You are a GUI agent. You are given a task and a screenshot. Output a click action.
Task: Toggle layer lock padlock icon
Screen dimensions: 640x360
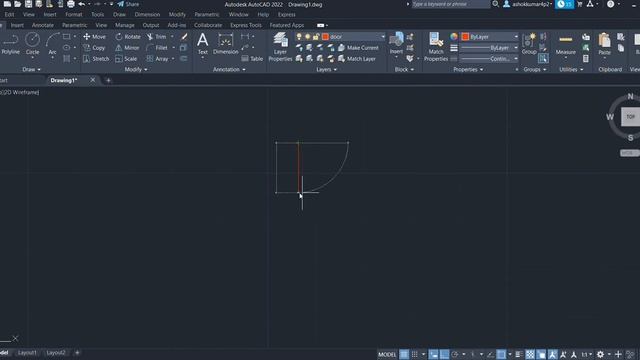pos(316,37)
